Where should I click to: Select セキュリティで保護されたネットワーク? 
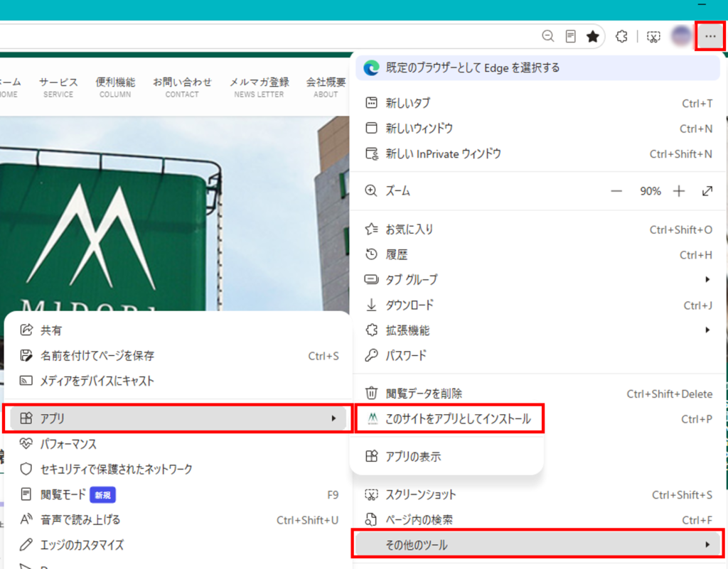178,470
